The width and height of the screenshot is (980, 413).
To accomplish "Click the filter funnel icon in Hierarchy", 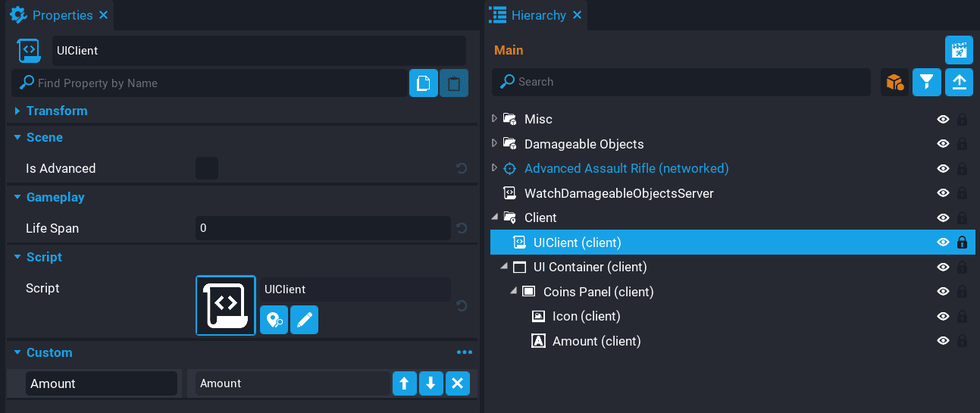I will [927, 82].
